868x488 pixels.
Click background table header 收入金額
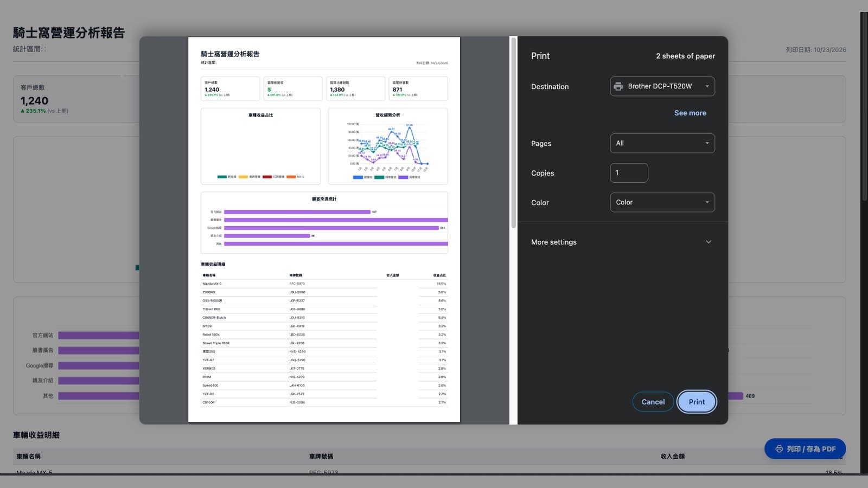(672, 457)
